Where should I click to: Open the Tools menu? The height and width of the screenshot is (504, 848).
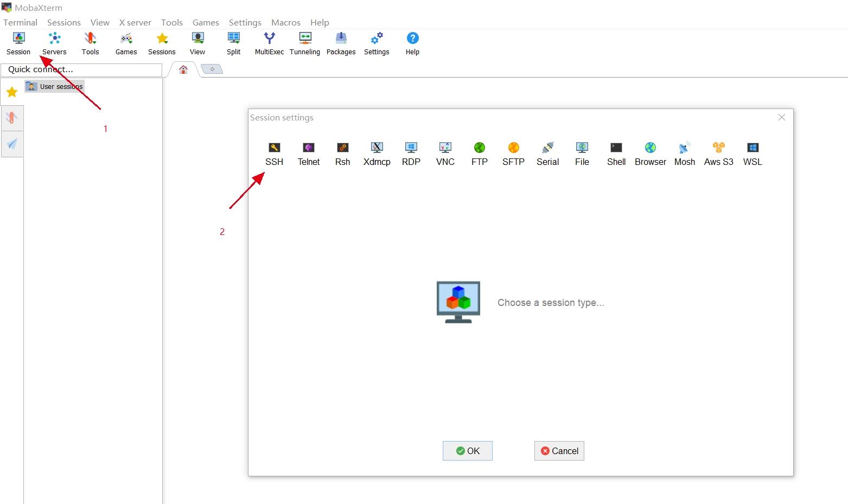pos(172,22)
